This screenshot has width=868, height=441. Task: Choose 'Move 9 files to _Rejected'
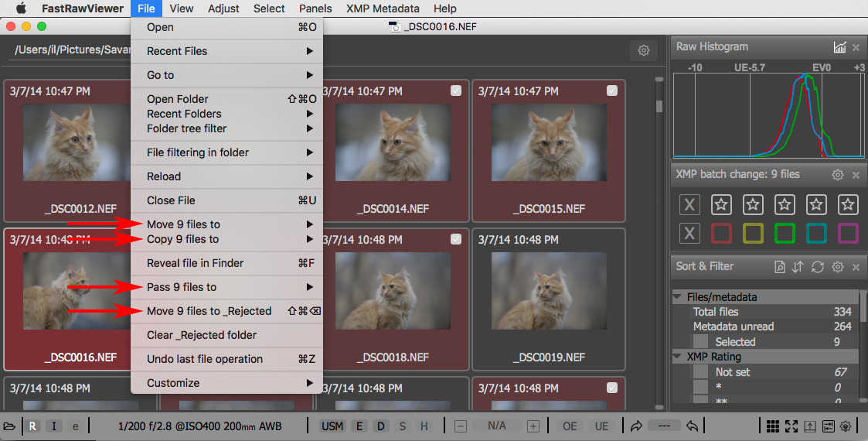click(209, 311)
